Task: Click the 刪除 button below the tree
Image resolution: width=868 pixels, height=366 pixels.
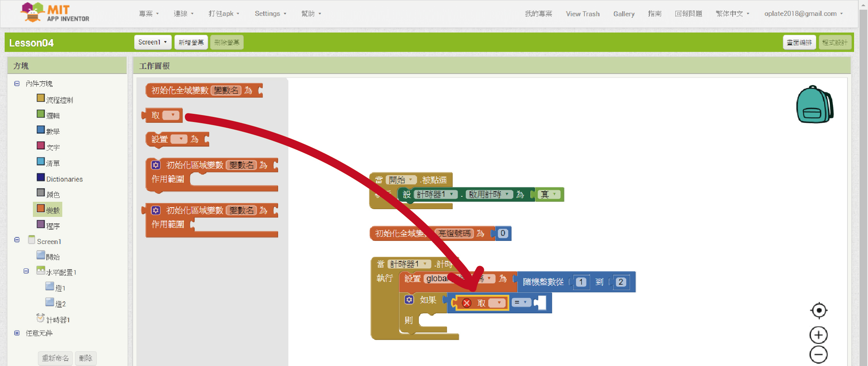Action: point(85,358)
